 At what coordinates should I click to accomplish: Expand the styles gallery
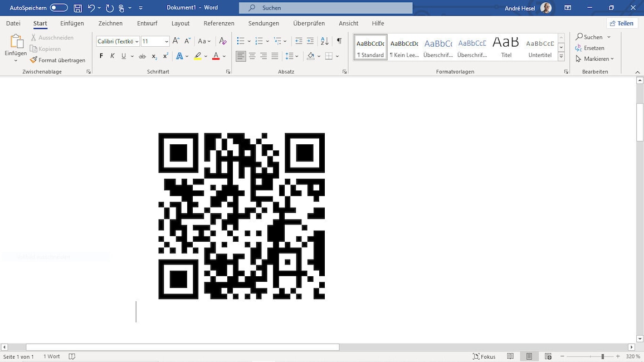tap(561, 57)
